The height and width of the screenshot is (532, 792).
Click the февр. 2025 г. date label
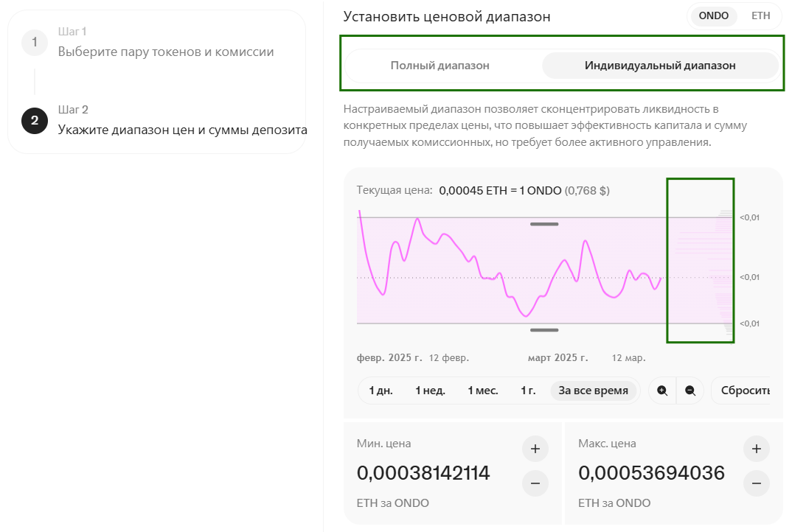click(389, 358)
